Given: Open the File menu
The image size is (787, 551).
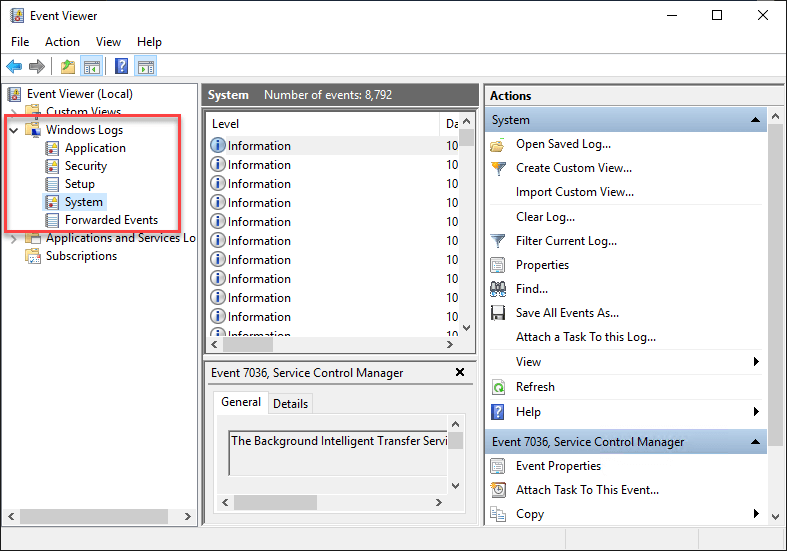Looking at the screenshot, I should pos(20,42).
